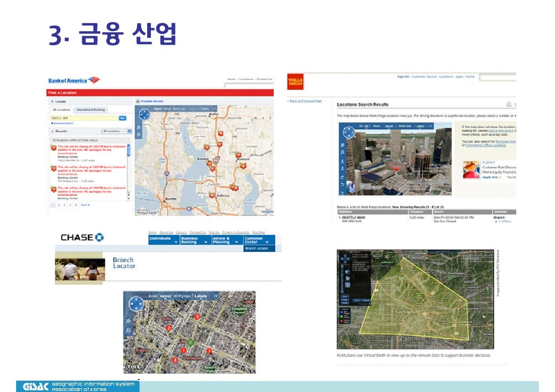The height and width of the screenshot is (392, 555).
Task: Click the Wells Fargo search input box
Action: click(x=497, y=77)
